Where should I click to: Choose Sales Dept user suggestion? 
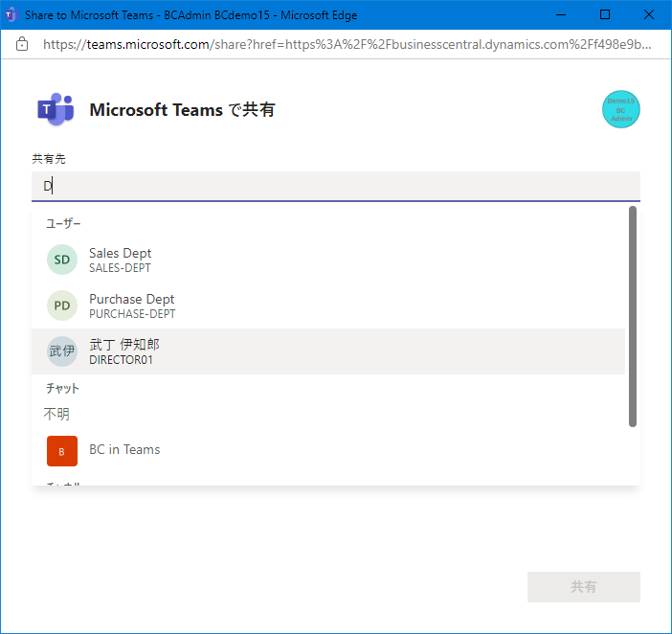tap(328, 260)
